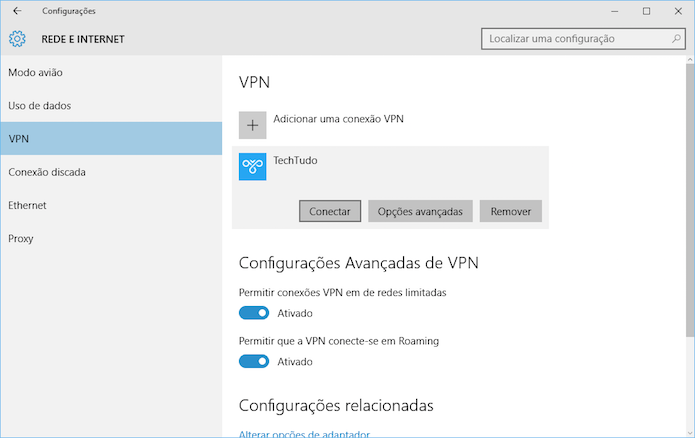Maximize the Configurações window

(646, 11)
